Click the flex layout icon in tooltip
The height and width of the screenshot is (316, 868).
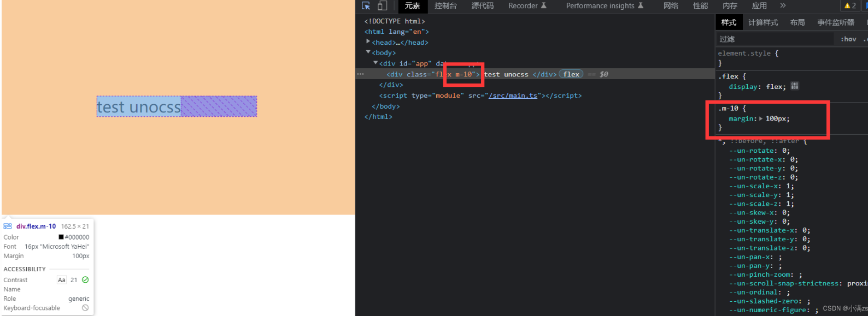pyautogui.click(x=8, y=226)
